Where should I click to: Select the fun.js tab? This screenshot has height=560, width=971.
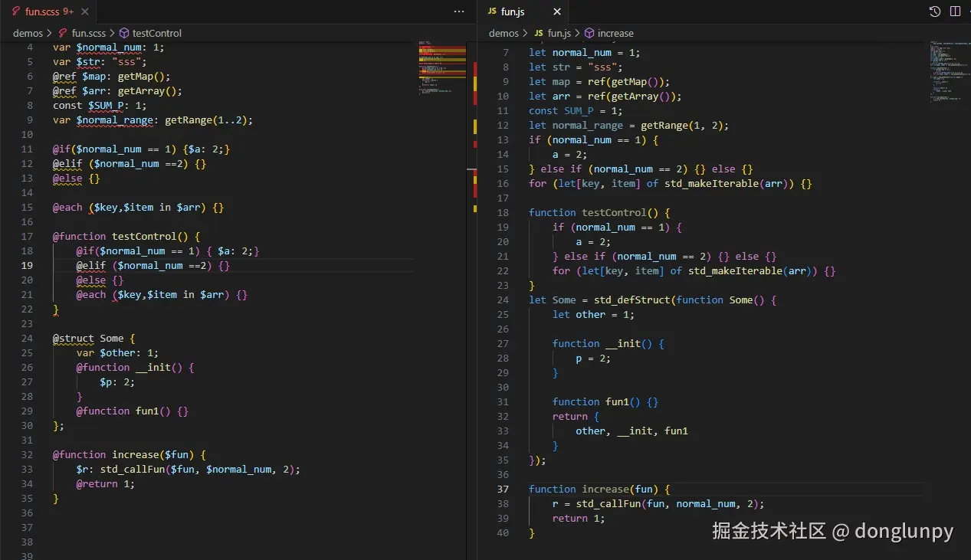coord(512,11)
